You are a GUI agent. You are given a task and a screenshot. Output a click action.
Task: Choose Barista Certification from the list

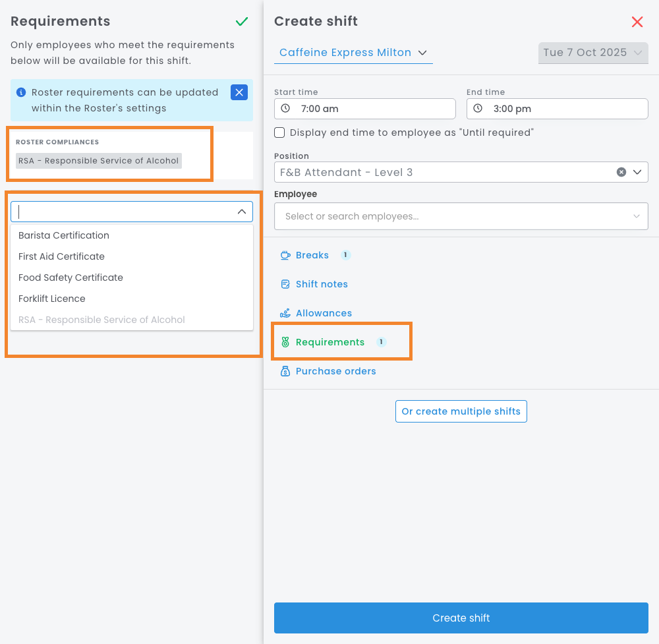64,235
